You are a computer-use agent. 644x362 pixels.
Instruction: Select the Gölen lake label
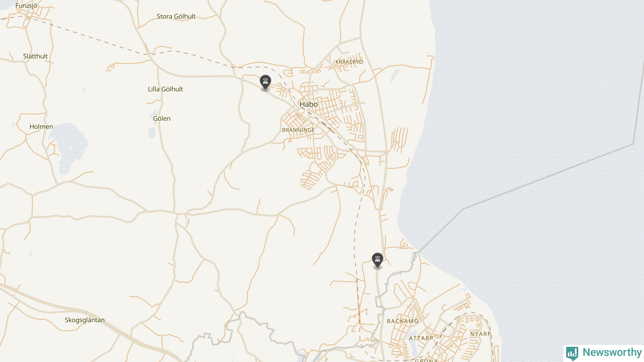point(162,119)
